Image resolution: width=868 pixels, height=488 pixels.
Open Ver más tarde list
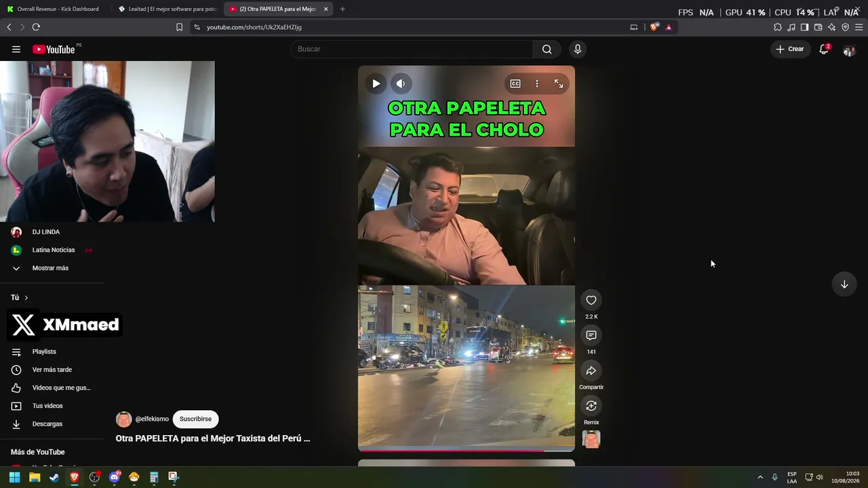52,369
